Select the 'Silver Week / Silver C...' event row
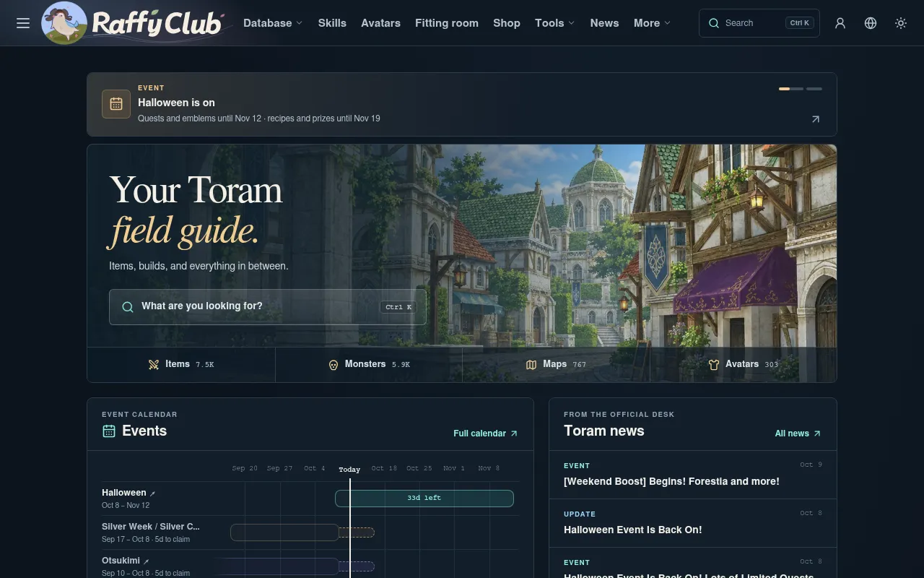Image resolution: width=924 pixels, height=578 pixels. pos(310,532)
